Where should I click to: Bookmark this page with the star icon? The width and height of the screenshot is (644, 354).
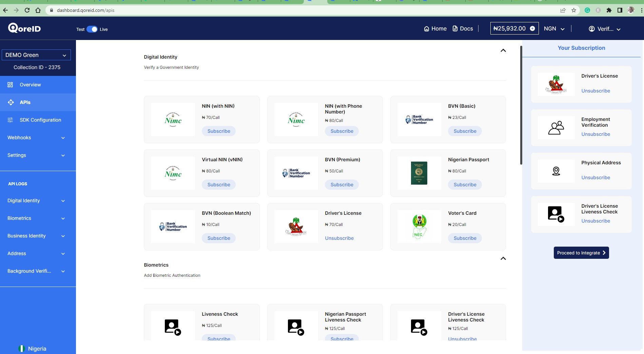(x=574, y=10)
